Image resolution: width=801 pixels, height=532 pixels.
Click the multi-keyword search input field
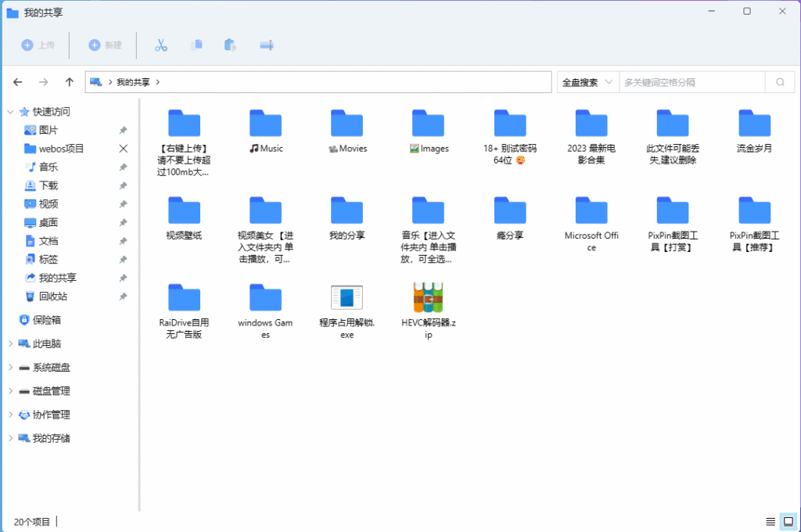tap(691, 82)
